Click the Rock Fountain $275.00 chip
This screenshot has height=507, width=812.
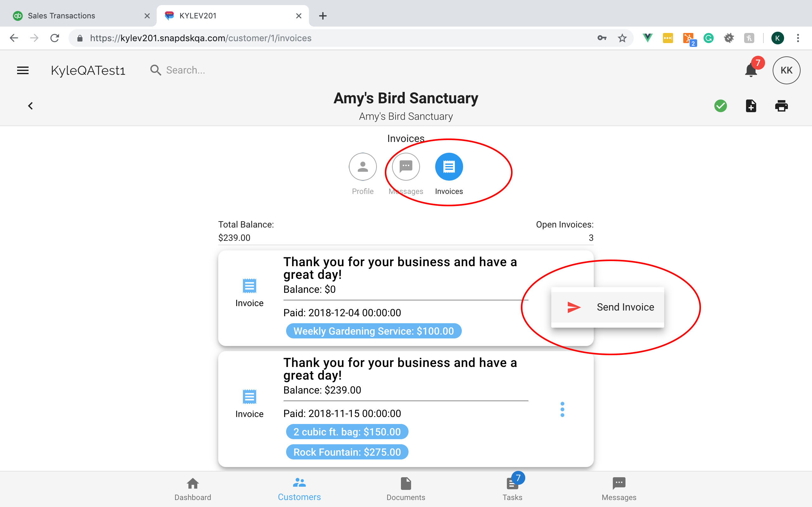pos(347,452)
